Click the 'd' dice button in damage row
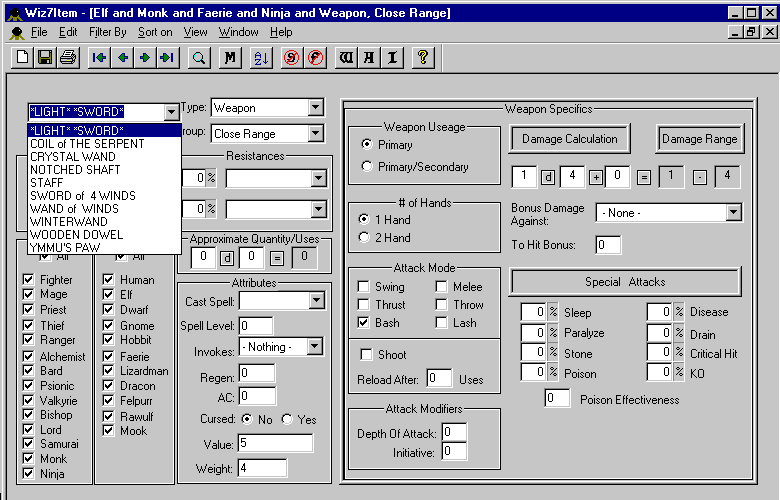 click(548, 177)
